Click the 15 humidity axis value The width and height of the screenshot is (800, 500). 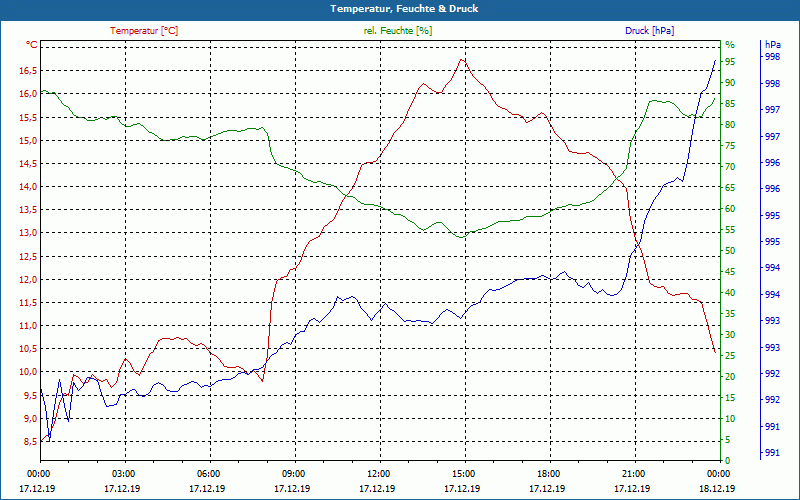pyautogui.click(x=730, y=398)
